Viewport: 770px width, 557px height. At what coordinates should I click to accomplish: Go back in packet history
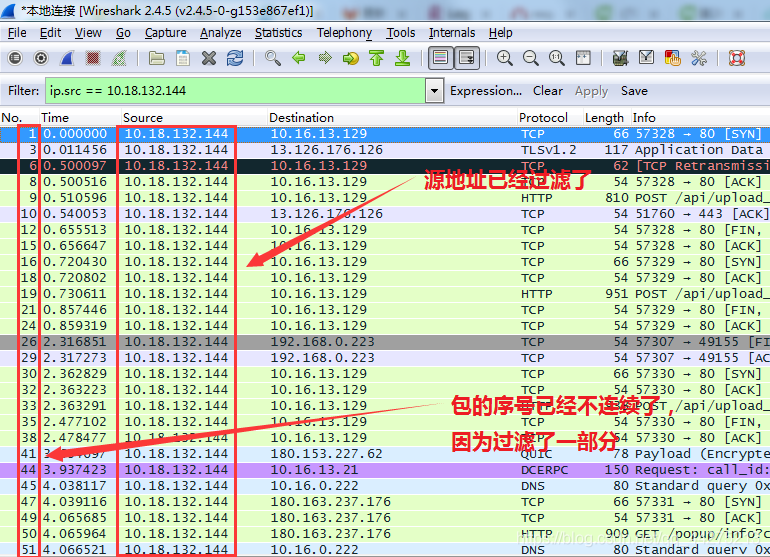coord(299,58)
